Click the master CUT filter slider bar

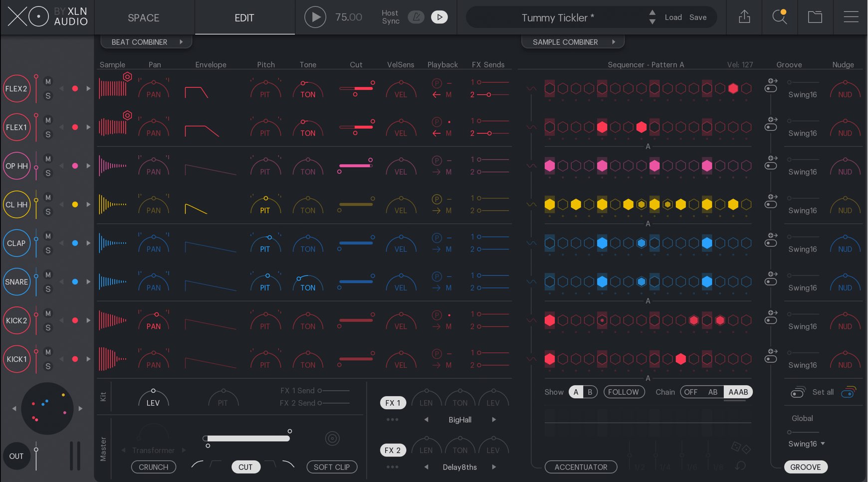pos(247,439)
